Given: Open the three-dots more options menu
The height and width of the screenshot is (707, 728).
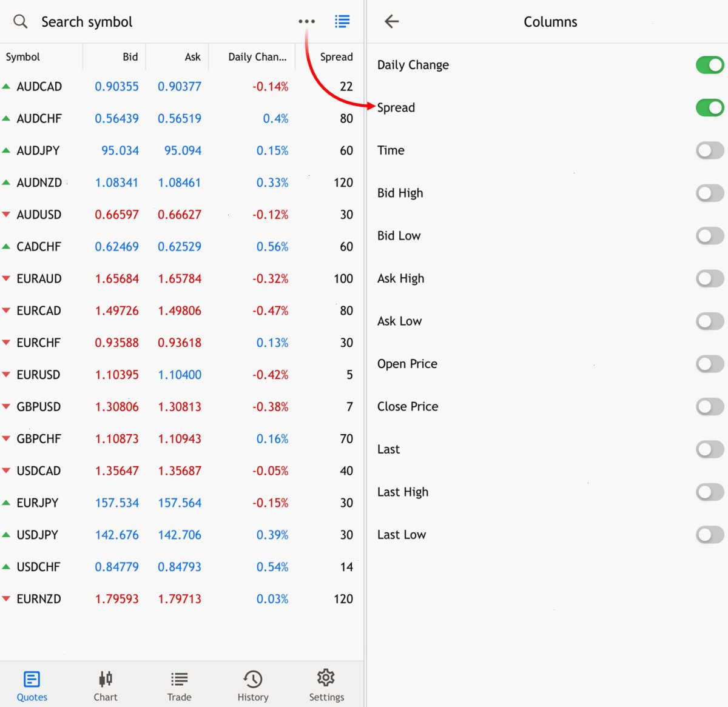Looking at the screenshot, I should pos(306,21).
